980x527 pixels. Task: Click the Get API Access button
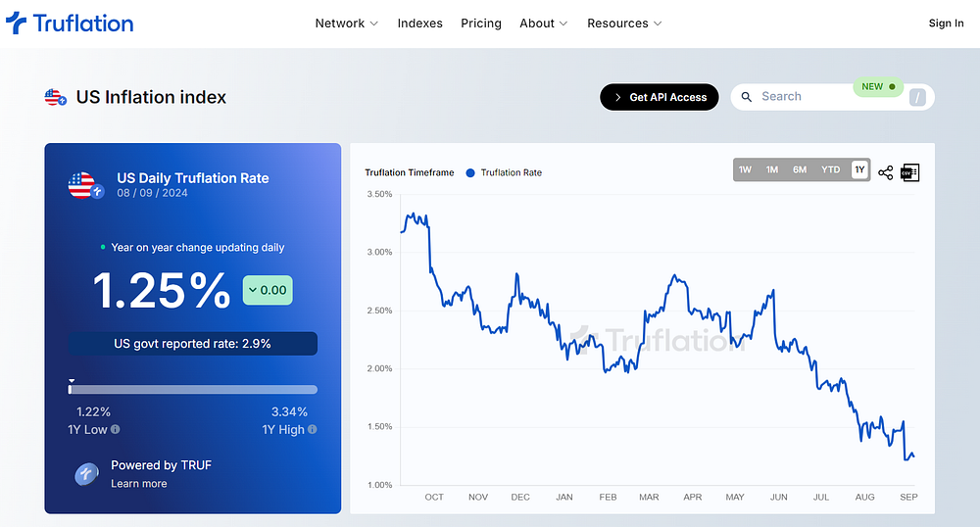[x=660, y=97]
